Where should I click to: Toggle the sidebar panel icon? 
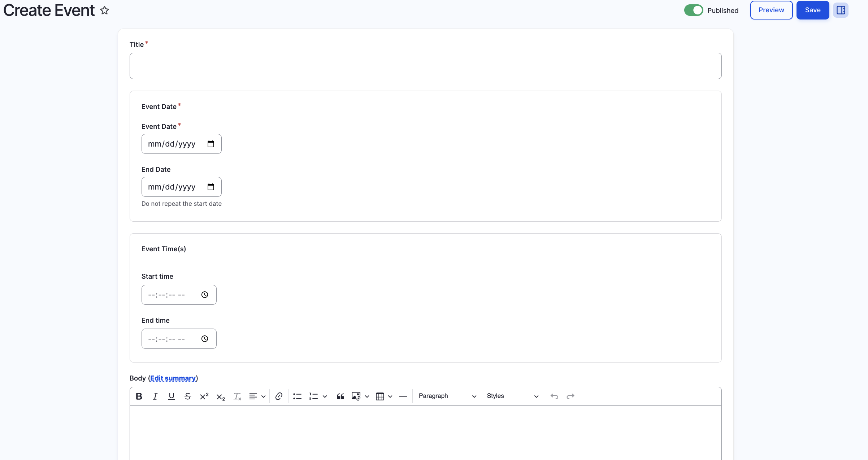tap(841, 10)
